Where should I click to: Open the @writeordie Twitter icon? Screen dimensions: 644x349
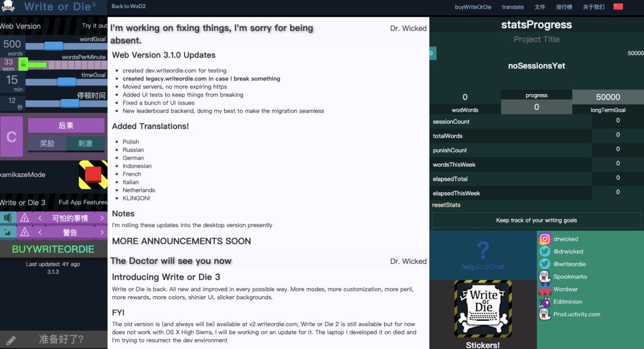point(545,264)
